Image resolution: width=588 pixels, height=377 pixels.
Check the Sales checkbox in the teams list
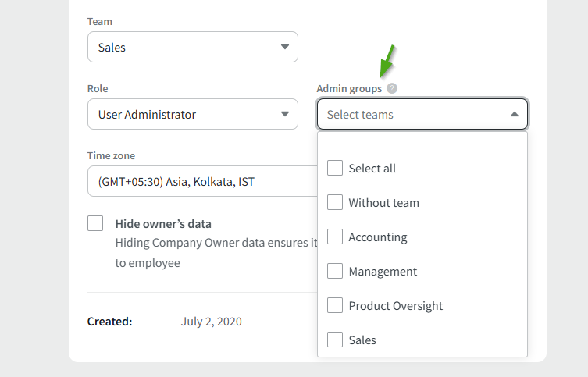[335, 340]
